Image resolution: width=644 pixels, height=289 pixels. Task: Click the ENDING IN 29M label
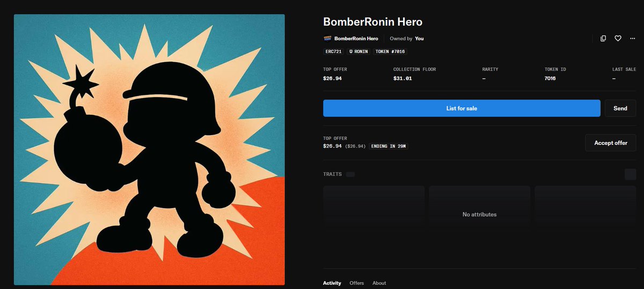[x=389, y=146]
